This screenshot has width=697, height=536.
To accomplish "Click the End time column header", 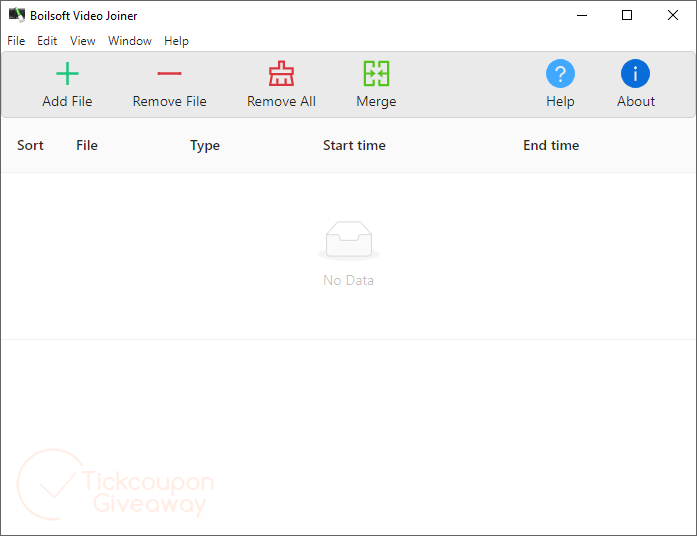I will (551, 145).
